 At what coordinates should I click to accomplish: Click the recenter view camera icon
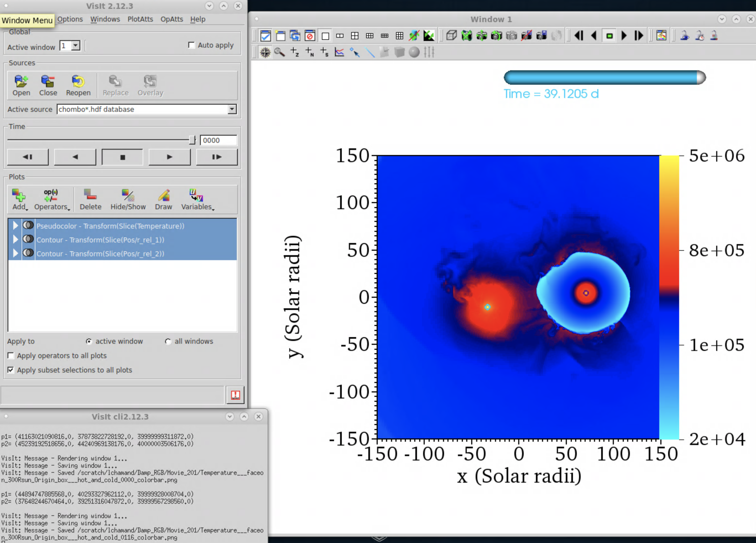point(481,35)
